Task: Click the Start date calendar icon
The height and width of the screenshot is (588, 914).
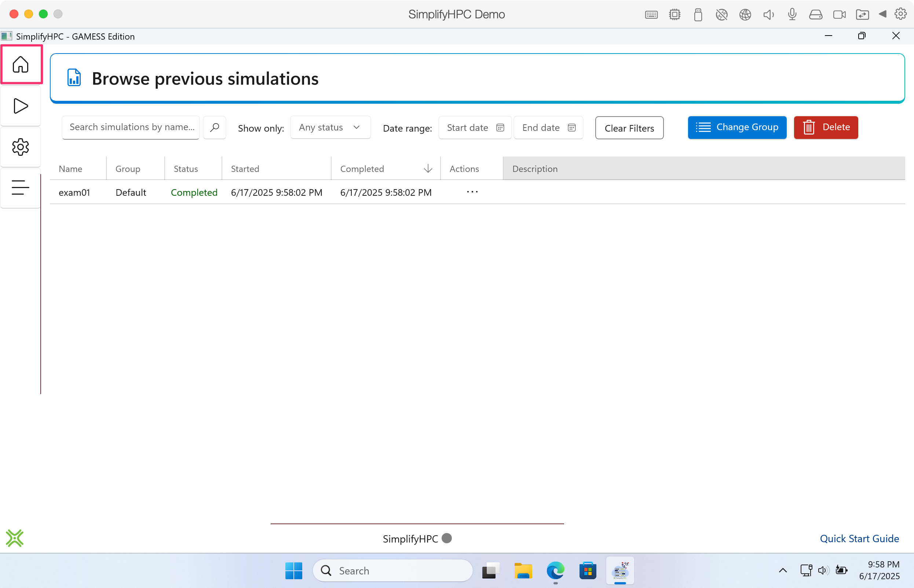Action: [x=500, y=128]
